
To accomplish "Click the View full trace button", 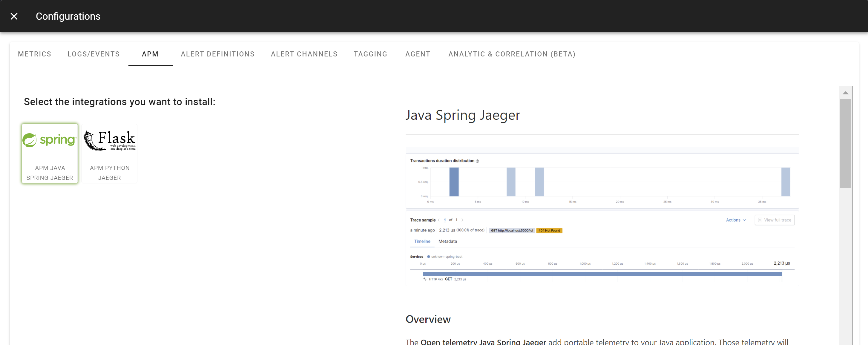I will [x=774, y=220].
